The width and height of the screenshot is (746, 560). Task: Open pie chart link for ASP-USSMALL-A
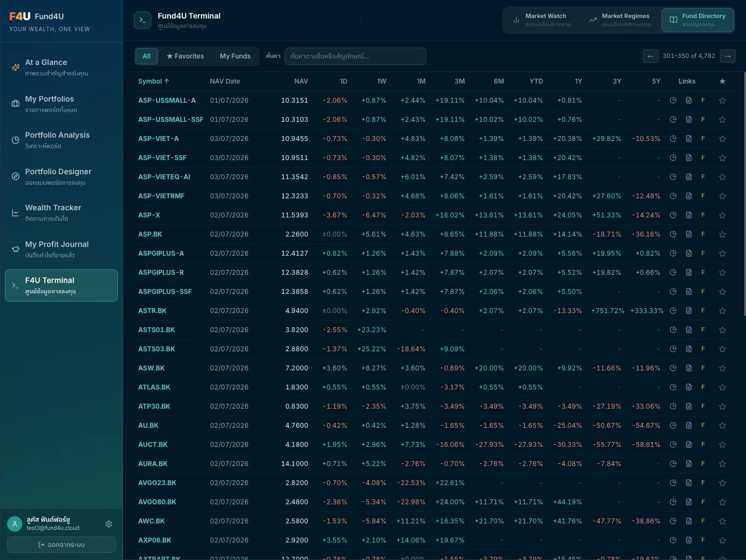(x=673, y=101)
